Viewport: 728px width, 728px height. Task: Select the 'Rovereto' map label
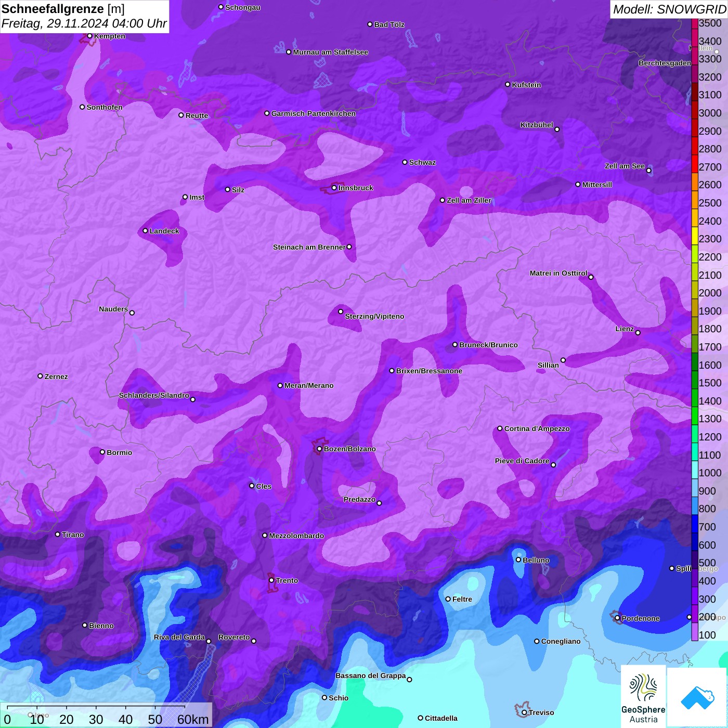(x=234, y=637)
